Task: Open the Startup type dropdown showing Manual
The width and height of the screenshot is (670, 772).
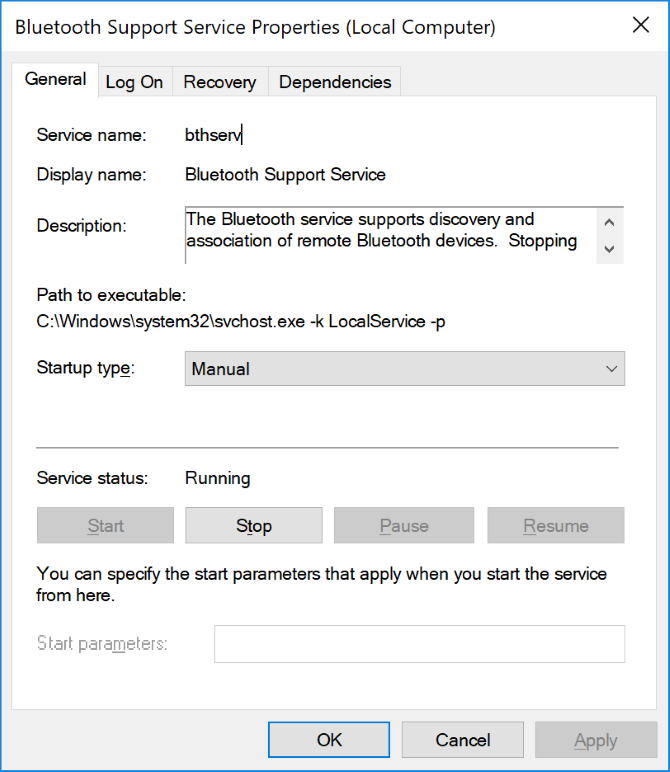Action: point(405,369)
